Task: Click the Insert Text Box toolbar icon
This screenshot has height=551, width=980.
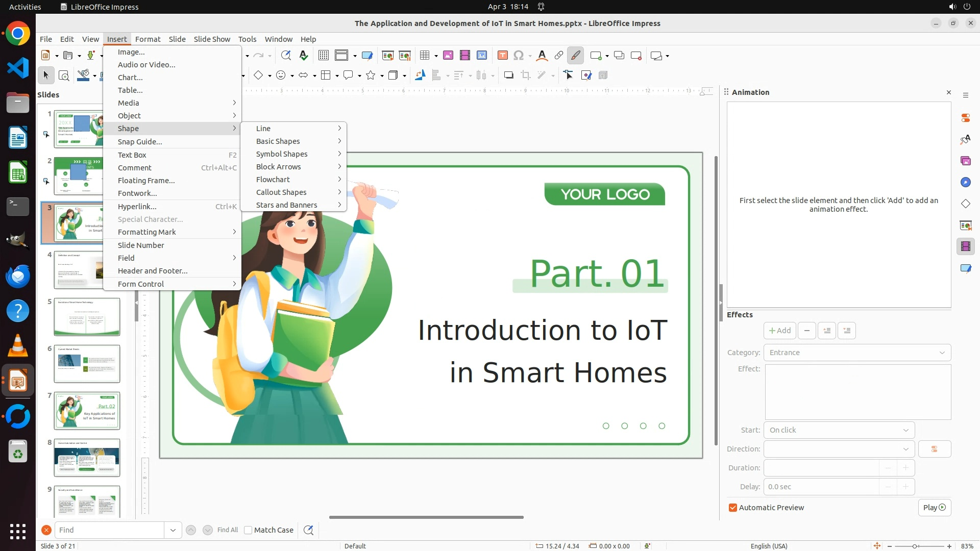Action: coord(502,56)
